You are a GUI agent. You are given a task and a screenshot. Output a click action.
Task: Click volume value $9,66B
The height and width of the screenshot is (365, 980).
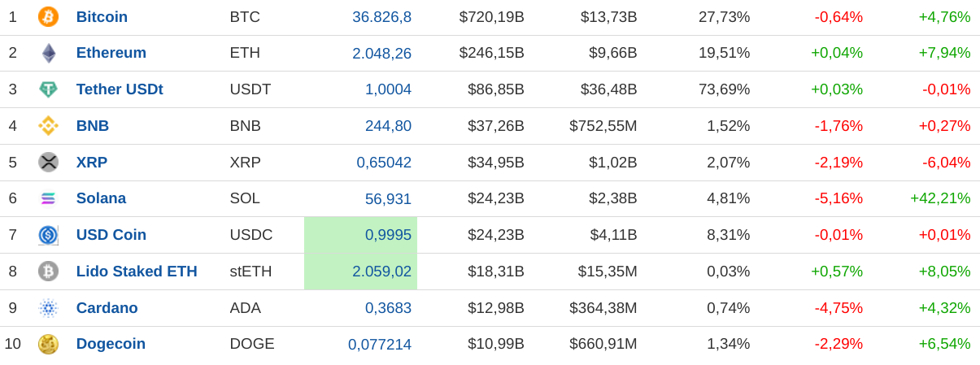(x=613, y=53)
